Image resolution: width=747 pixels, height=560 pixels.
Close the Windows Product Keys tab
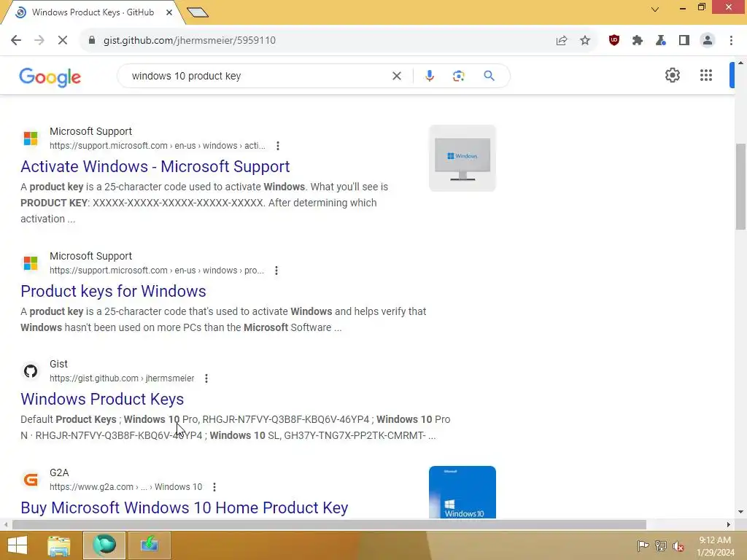point(169,12)
